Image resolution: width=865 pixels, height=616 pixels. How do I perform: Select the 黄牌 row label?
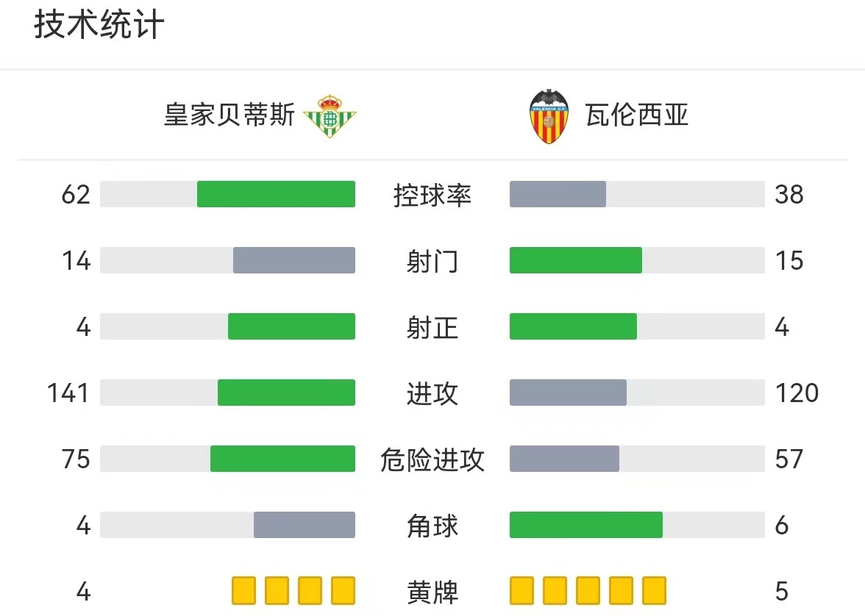(x=432, y=592)
